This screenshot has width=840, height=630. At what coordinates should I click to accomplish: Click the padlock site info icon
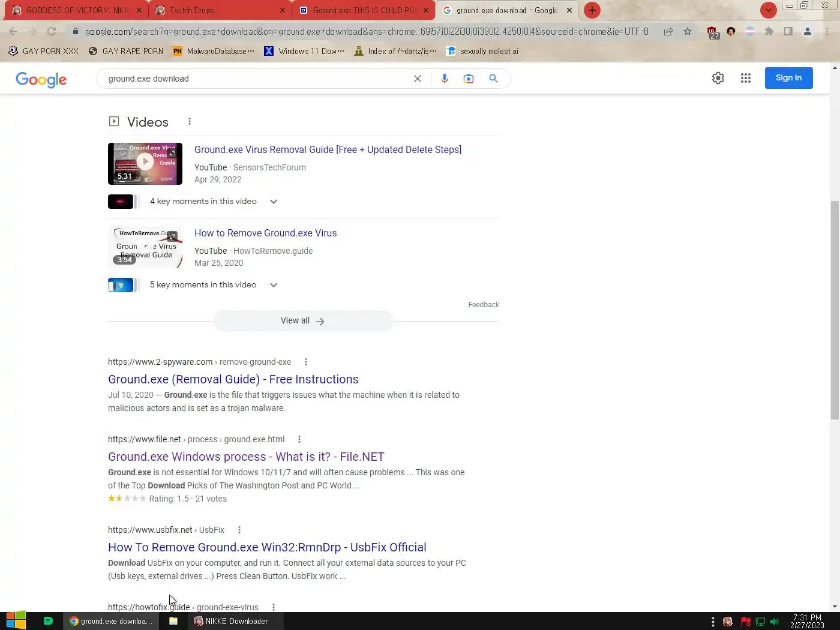(x=76, y=31)
